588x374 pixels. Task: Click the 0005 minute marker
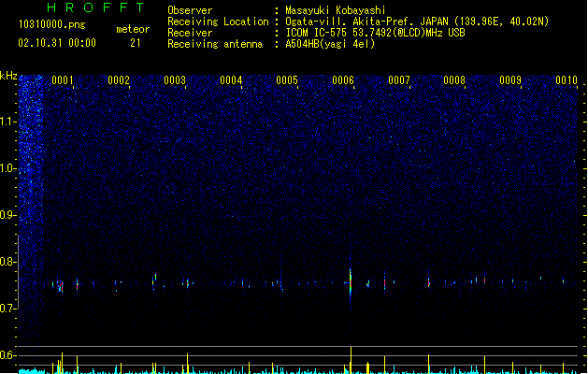point(287,80)
